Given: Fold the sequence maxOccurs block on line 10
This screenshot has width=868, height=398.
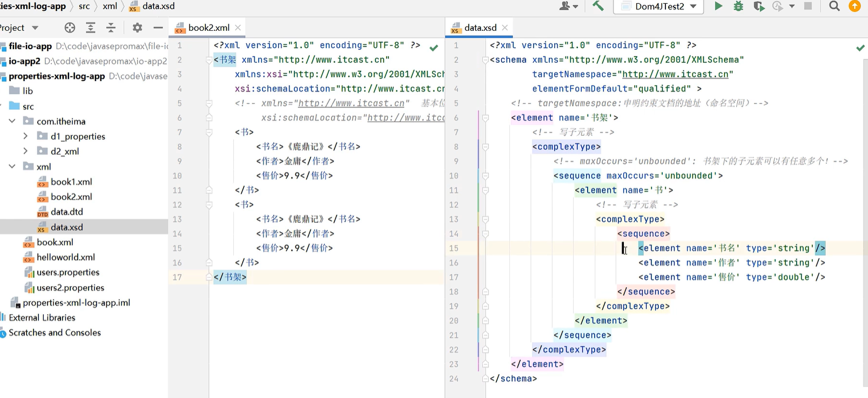Looking at the screenshot, I should [x=485, y=176].
